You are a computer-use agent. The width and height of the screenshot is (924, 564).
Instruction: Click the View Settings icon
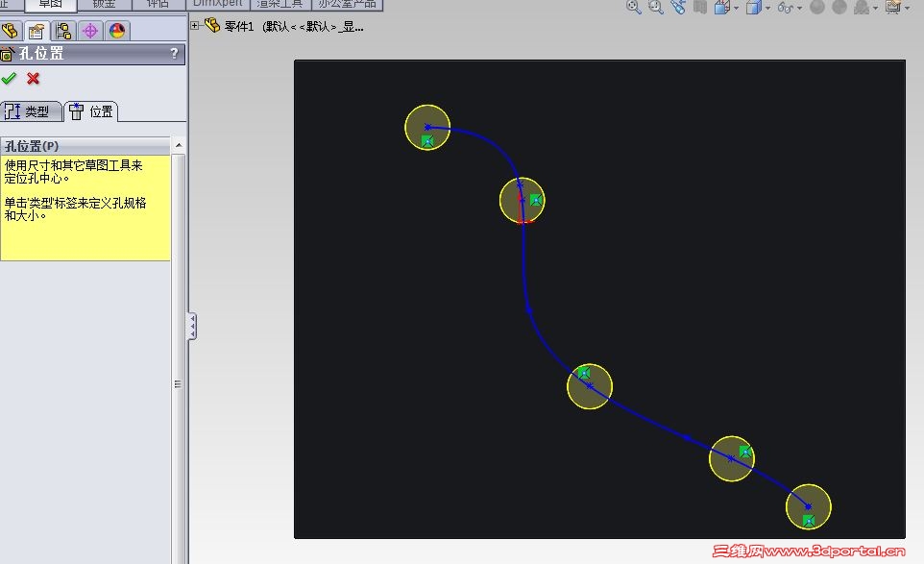point(862,7)
